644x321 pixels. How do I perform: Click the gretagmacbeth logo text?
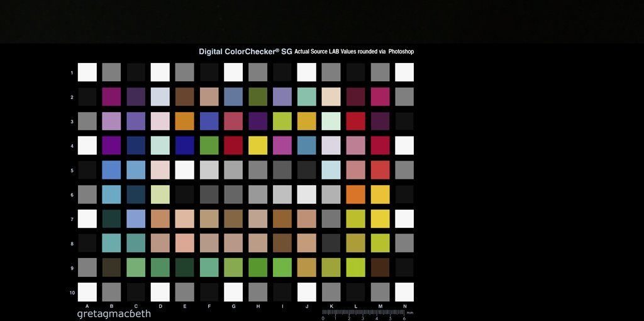pyautogui.click(x=114, y=313)
